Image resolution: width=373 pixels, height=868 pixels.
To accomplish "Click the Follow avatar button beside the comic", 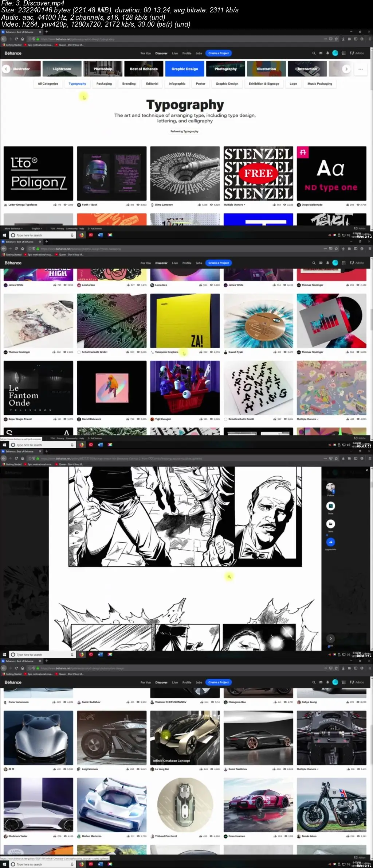I will [330, 488].
